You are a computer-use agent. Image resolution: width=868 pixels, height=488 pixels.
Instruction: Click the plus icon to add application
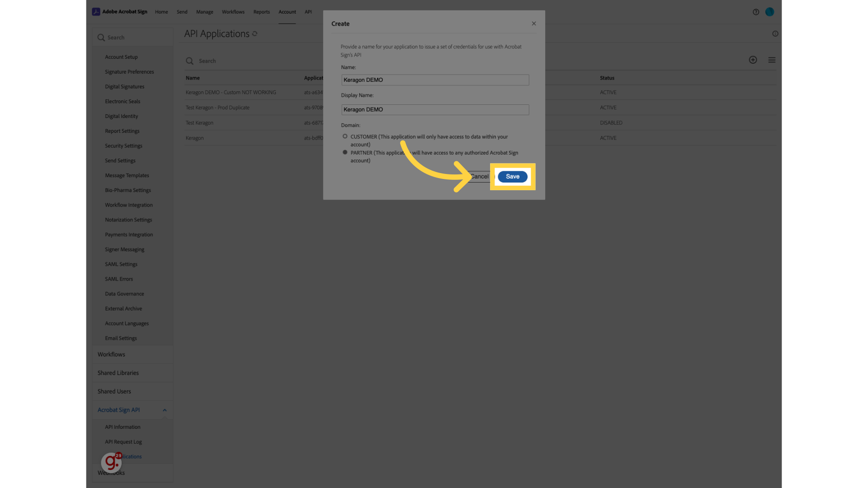[753, 60]
